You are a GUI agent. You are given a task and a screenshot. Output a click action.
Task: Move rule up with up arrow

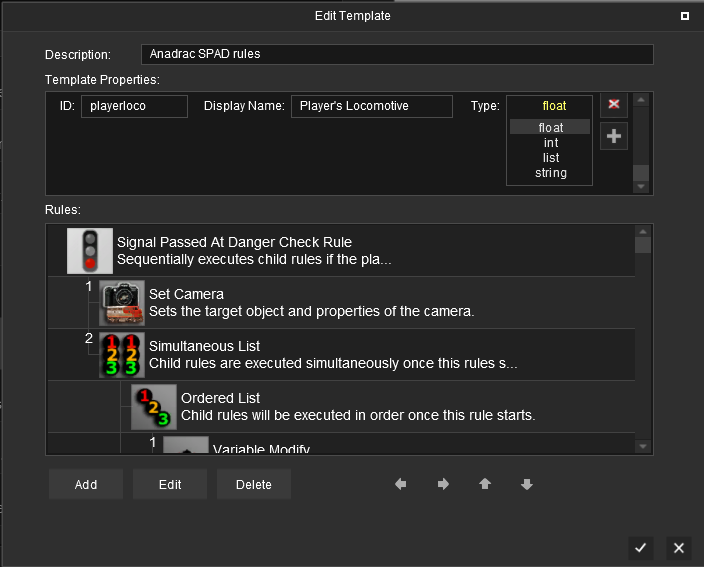(485, 484)
